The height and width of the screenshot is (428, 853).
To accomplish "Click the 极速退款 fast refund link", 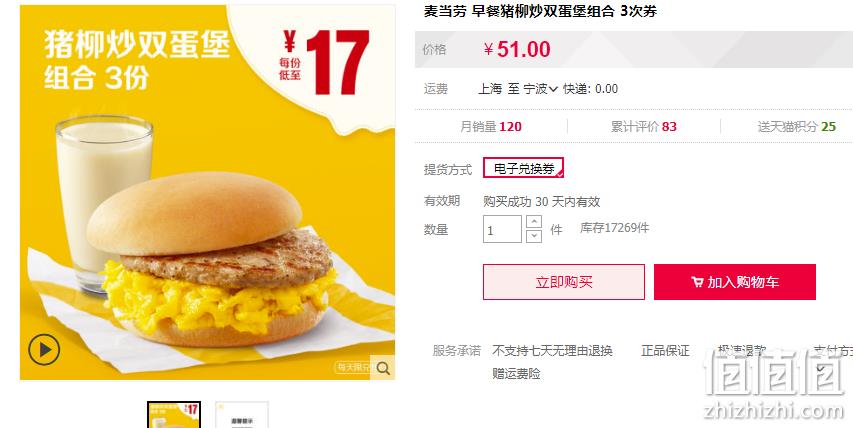I will coord(741,351).
